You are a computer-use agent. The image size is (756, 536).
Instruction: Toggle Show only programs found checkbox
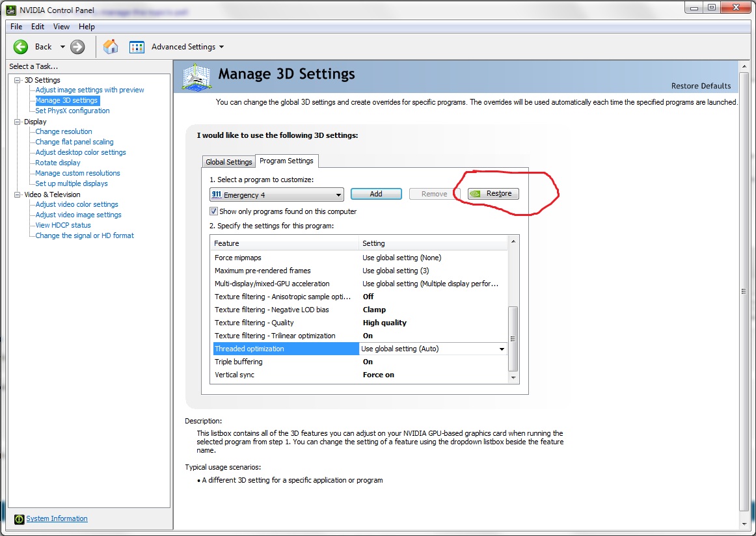213,211
